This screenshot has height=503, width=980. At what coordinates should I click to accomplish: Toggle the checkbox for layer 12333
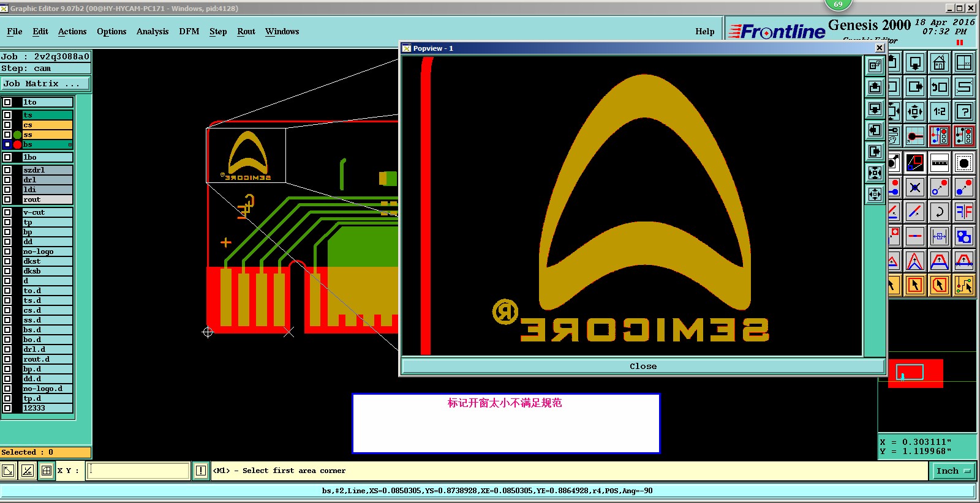click(7, 408)
